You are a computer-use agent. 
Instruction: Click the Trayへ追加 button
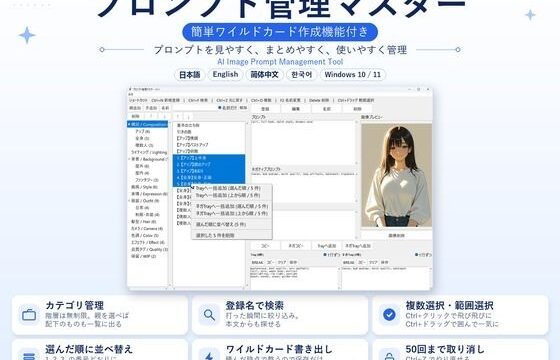[326, 246]
